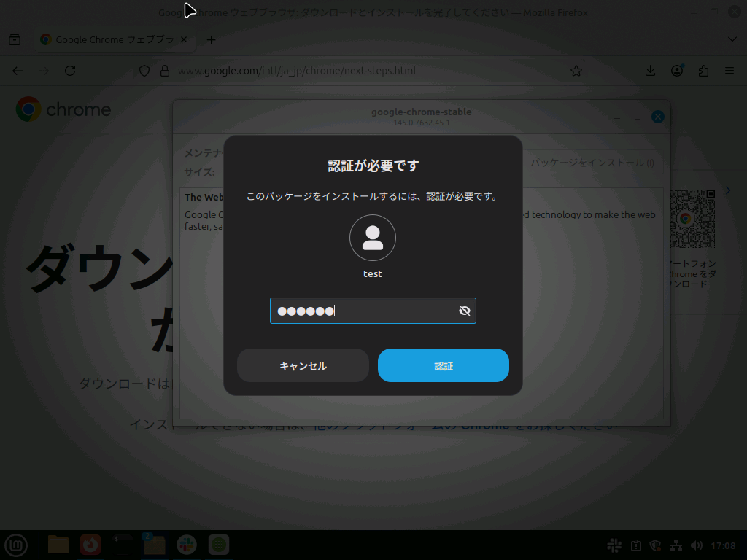Open Firefox from the taskbar
Screen dimensions: 747x560
tap(90, 545)
